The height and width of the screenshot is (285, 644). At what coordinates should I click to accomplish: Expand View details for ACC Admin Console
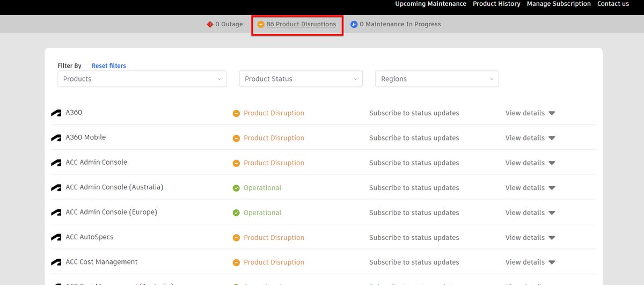[x=530, y=163]
